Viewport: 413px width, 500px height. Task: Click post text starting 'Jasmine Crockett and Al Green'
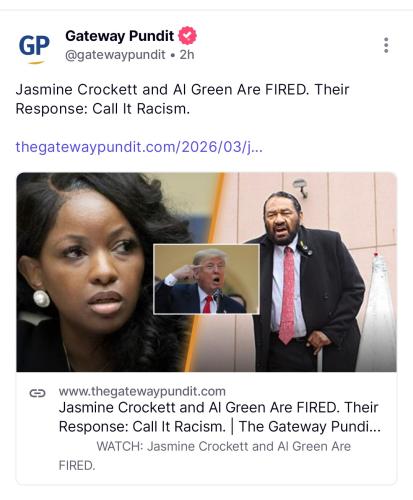pyautogui.click(x=182, y=89)
